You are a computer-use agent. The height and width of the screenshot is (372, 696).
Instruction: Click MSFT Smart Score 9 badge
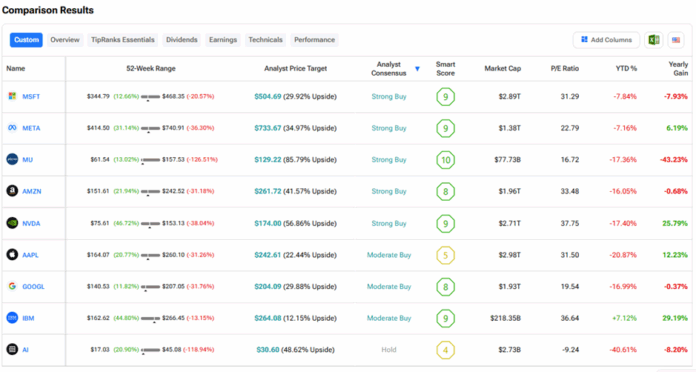click(x=445, y=97)
